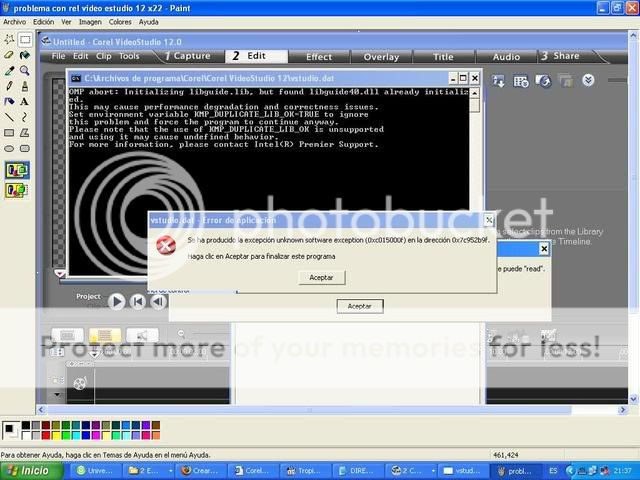Choose the Ellipse shape tool
This screenshot has width=640, height=480.
click(x=9, y=149)
